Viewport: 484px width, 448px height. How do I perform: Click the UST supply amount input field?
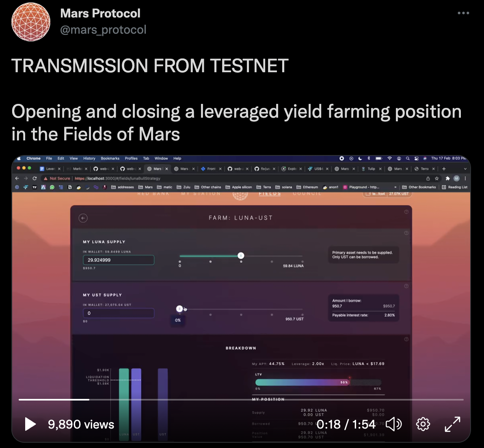(x=119, y=313)
